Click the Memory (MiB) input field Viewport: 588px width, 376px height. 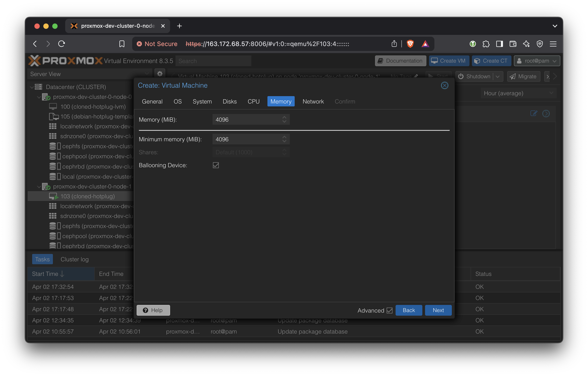[247, 120]
